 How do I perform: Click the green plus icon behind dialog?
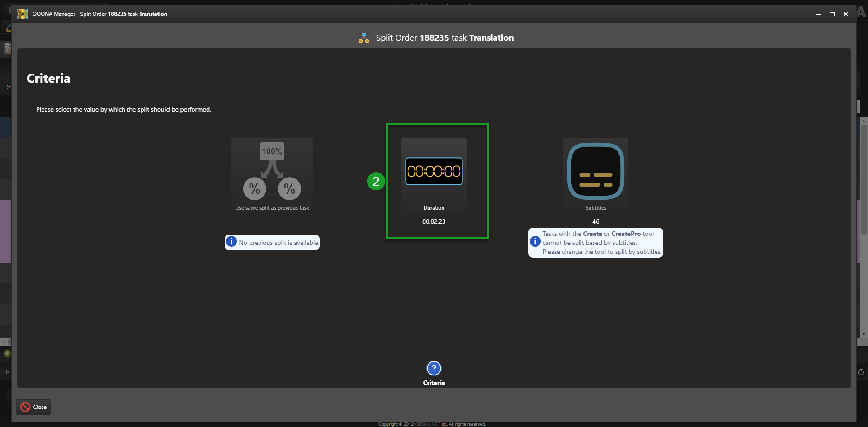coord(7,353)
